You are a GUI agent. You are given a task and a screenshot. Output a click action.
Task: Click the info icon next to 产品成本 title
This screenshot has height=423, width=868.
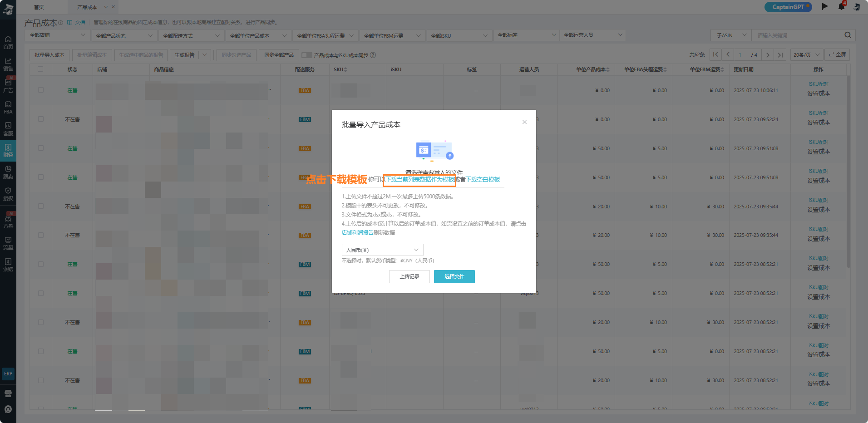(x=60, y=23)
